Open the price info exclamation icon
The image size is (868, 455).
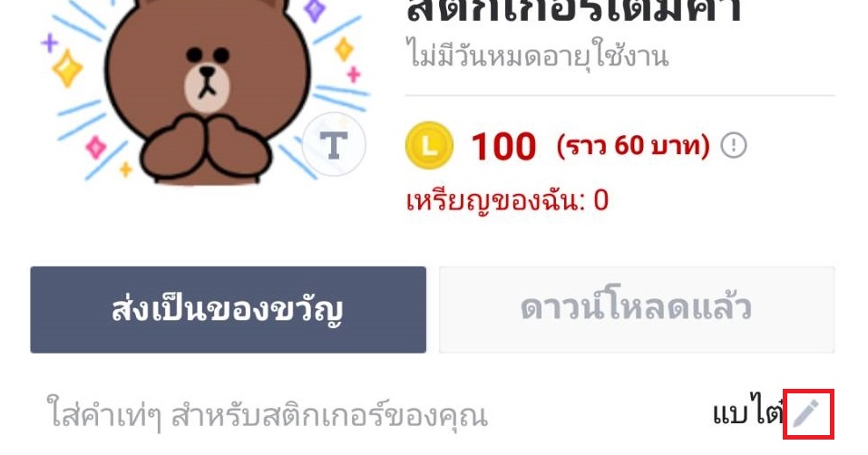734,145
